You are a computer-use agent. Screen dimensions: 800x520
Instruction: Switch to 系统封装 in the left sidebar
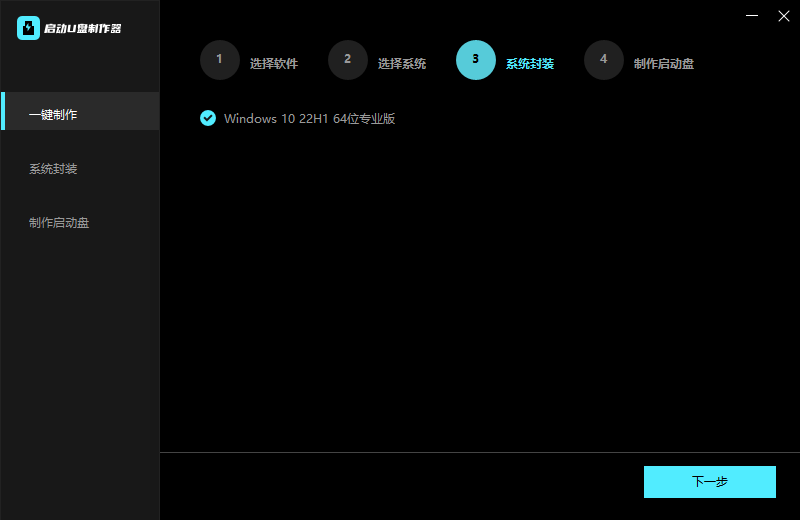click(x=53, y=169)
